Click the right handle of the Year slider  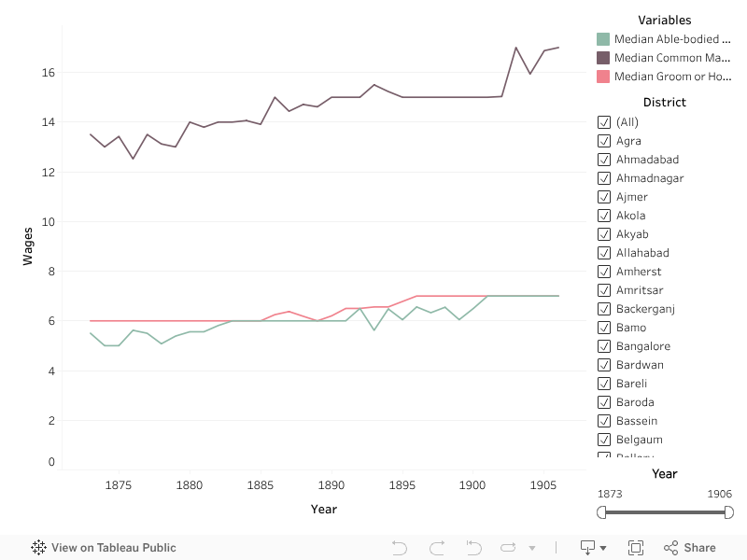click(x=728, y=512)
